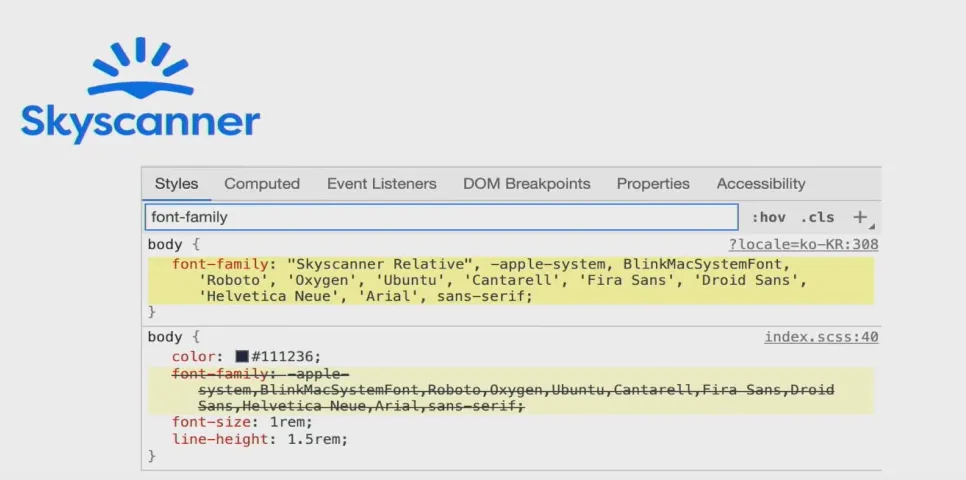Click the #111236 color swatch
The width and height of the screenshot is (966, 480).
(x=242, y=357)
